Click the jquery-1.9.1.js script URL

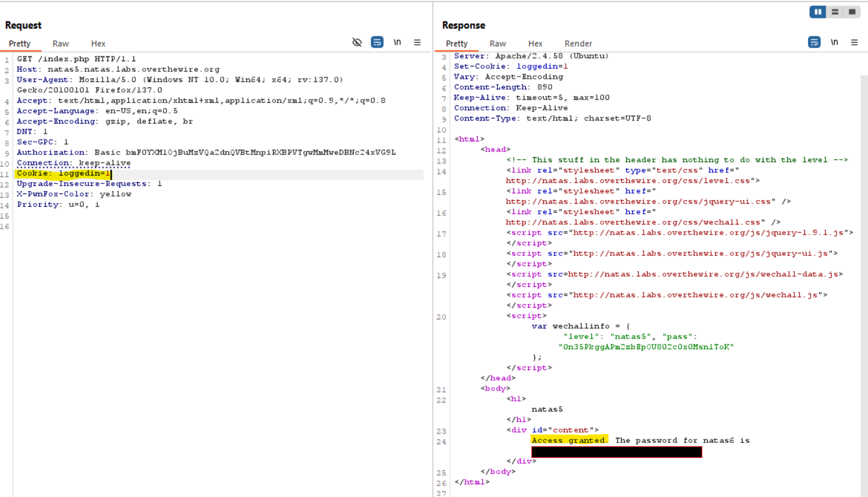click(x=708, y=233)
